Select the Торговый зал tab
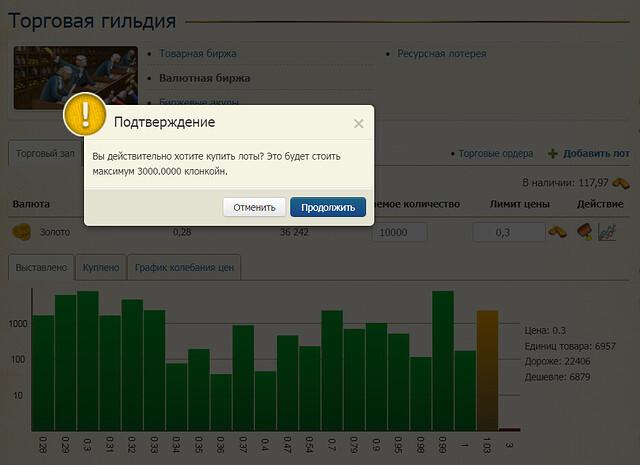Screen dimensions: 640x465 pyautogui.click(x=45, y=154)
